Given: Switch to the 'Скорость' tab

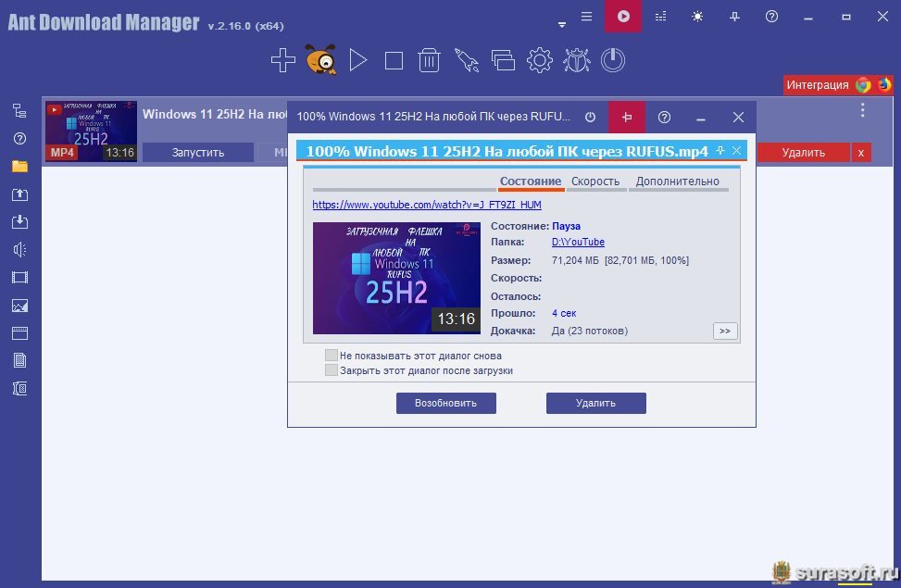Looking at the screenshot, I should coord(594,181).
